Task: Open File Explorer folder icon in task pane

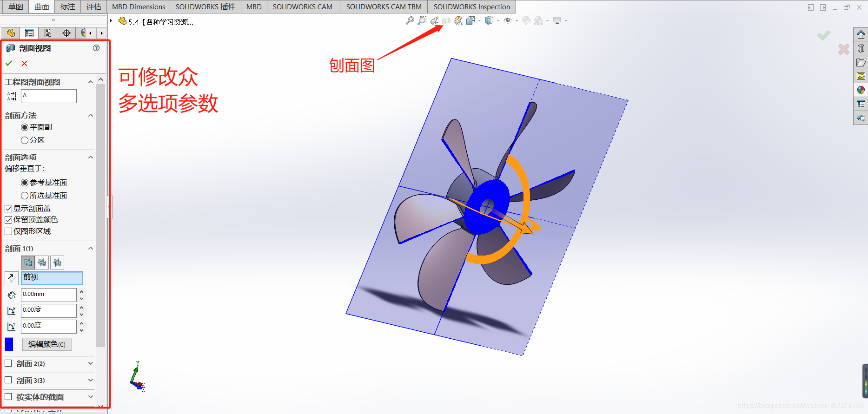Action: 861,62
